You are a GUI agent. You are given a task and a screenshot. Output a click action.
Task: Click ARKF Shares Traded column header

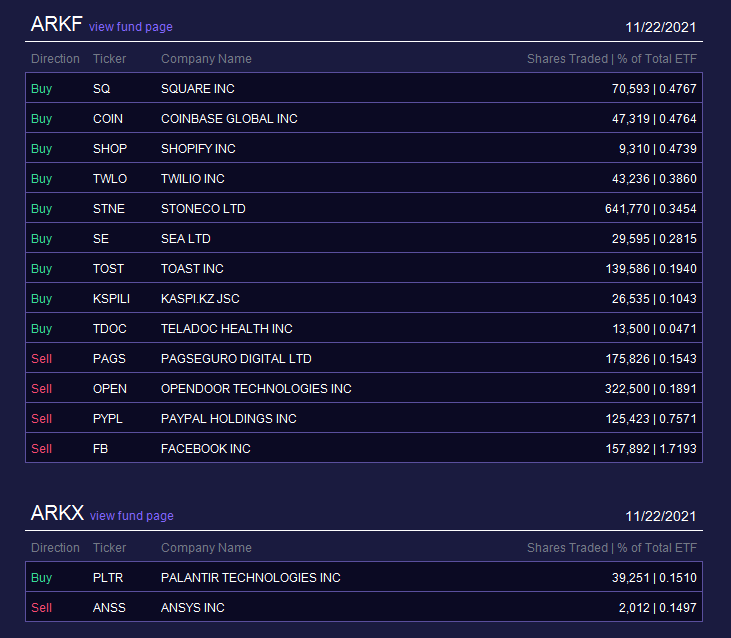point(612,59)
